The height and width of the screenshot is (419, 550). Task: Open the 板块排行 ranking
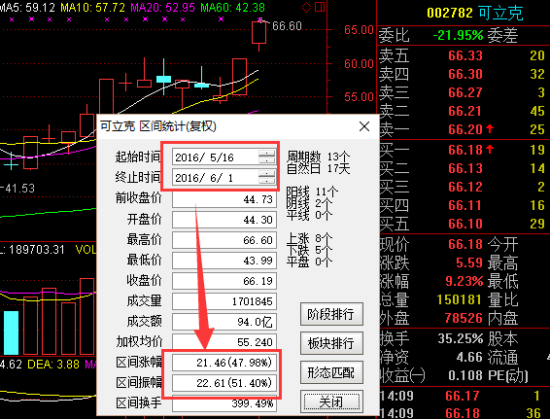coord(331,343)
